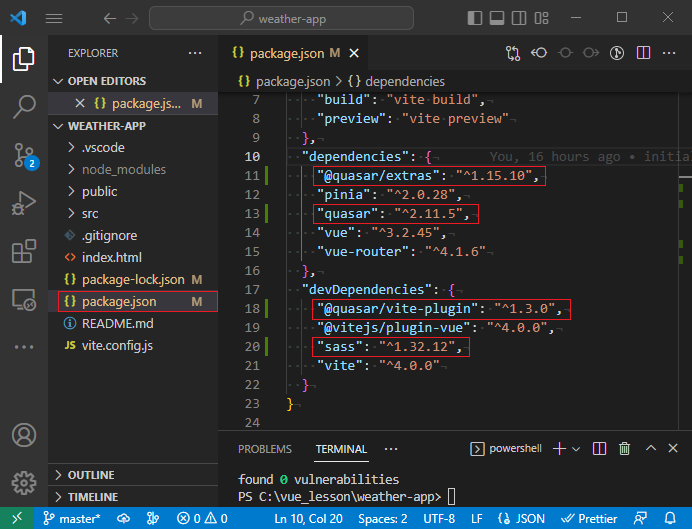Close the package.json editor tab
The width and height of the screenshot is (692, 529).
354,53
